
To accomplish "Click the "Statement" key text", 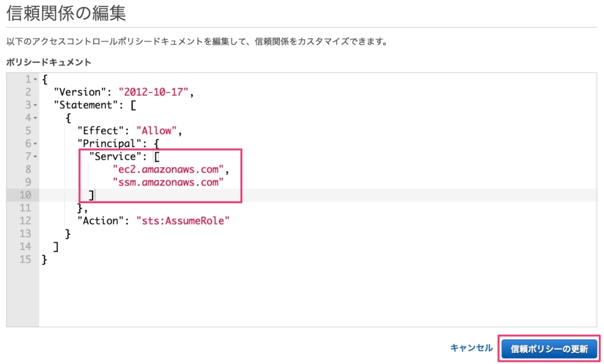I will point(86,105).
